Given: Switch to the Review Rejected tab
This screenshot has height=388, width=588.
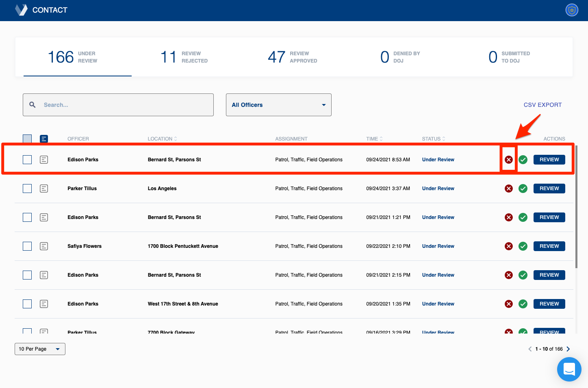Looking at the screenshot, I should [x=184, y=57].
